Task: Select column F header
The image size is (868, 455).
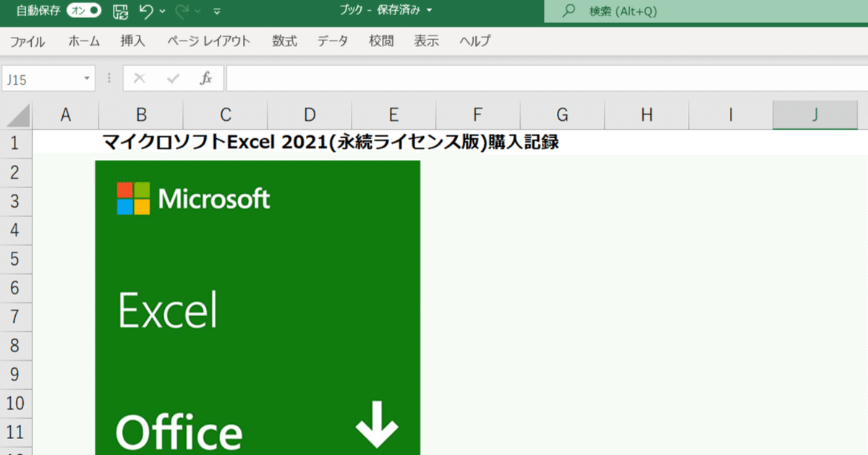Action: point(477,115)
